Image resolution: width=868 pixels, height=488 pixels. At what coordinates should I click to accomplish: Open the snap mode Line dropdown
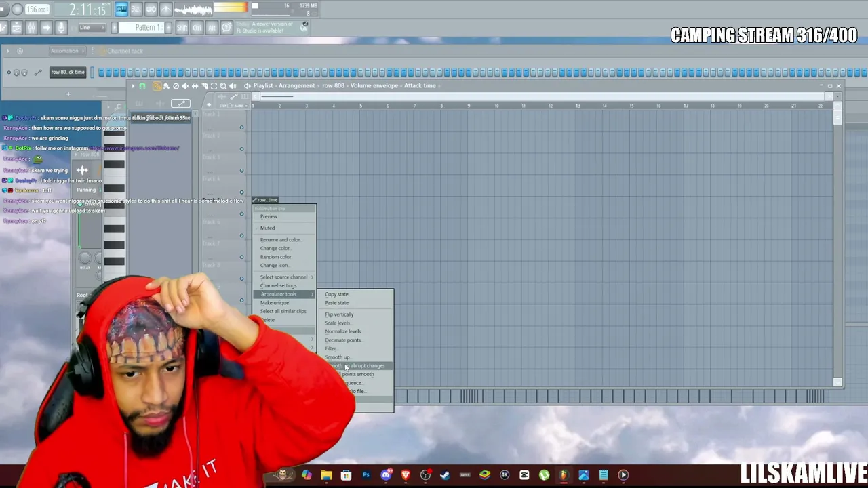coord(92,28)
